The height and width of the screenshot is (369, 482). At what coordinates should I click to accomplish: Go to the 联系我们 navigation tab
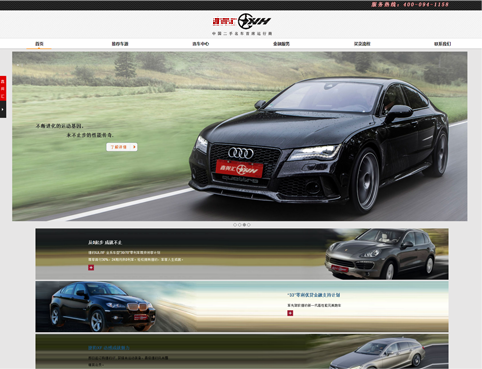coord(442,44)
